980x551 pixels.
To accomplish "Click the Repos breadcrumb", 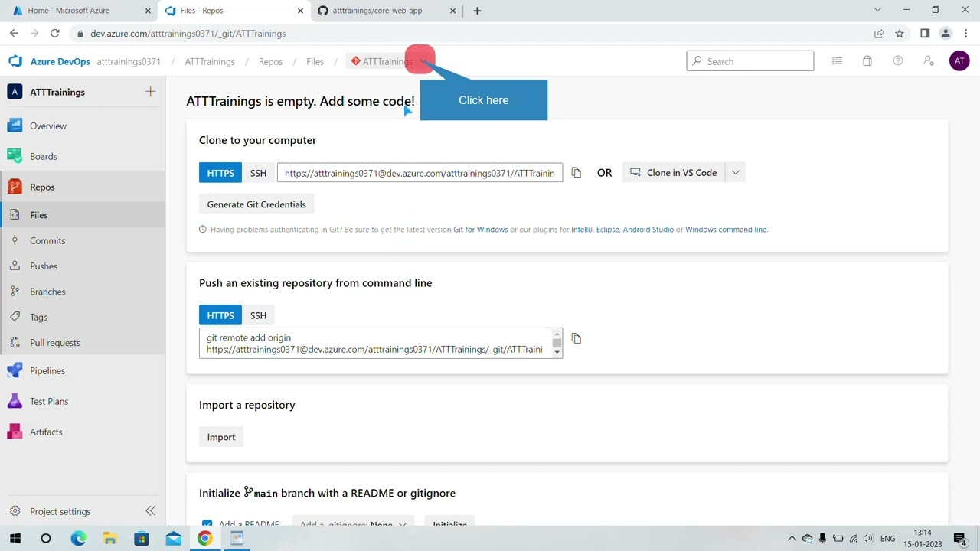I will point(270,61).
